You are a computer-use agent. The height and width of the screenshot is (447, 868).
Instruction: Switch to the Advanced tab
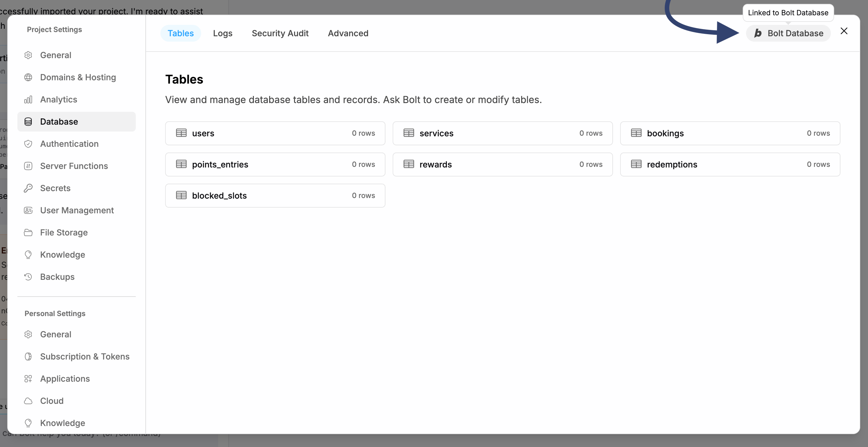click(348, 33)
